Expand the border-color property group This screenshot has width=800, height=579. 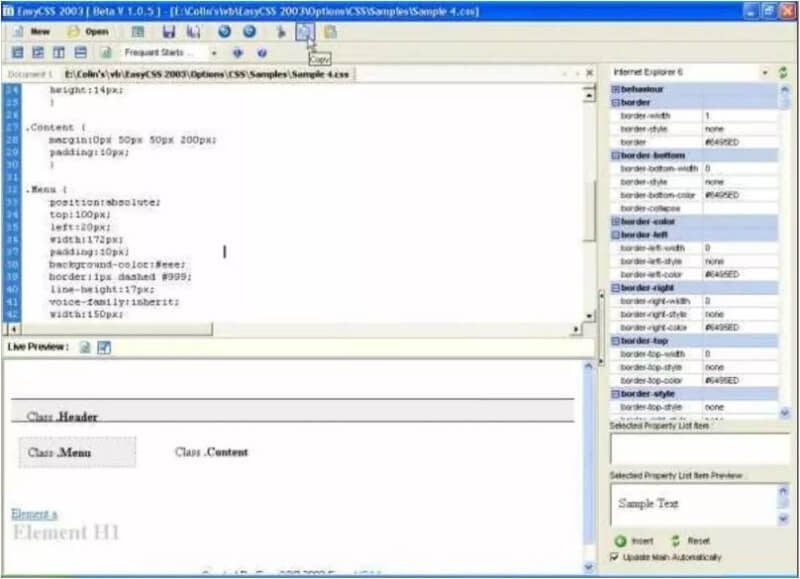[x=615, y=221]
